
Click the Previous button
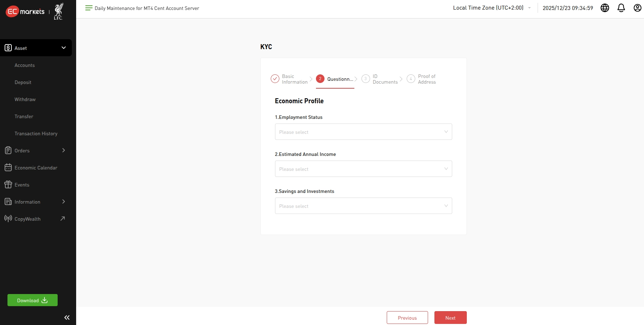tap(407, 318)
